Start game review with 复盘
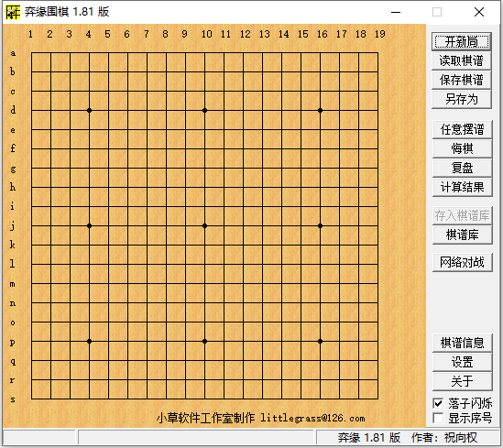This screenshot has width=503, height=448. pos(462,168)
